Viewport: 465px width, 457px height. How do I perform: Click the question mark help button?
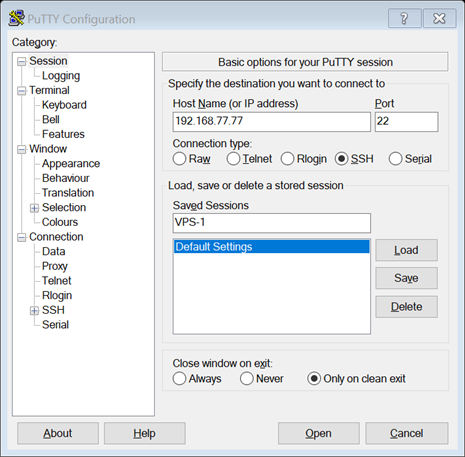coord(405,18)
